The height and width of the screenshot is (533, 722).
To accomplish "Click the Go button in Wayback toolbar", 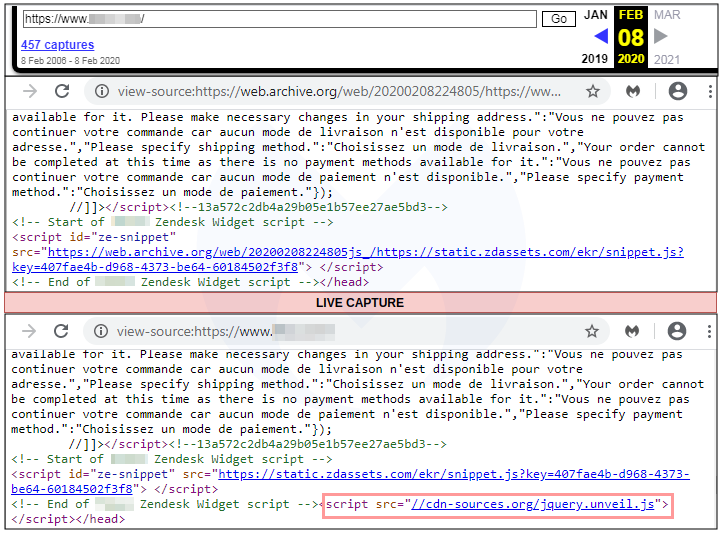I will coord(559,19).
